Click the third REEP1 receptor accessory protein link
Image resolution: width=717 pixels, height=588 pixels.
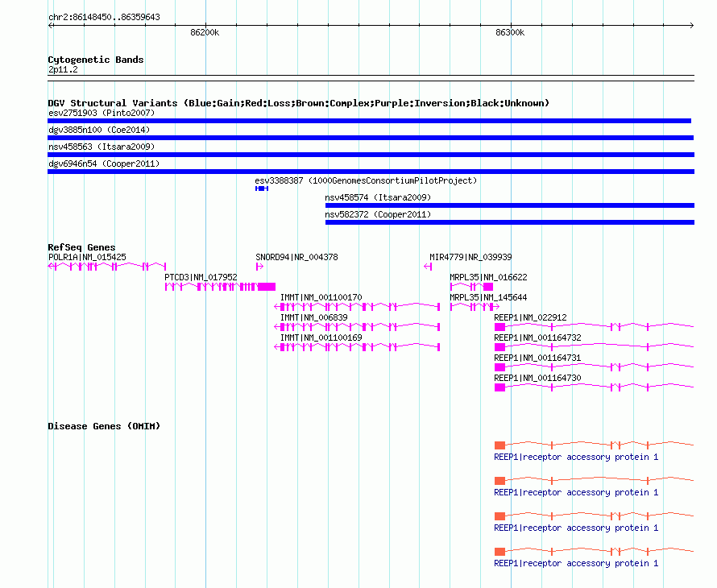pyautogui.click(x=576, y=528)
